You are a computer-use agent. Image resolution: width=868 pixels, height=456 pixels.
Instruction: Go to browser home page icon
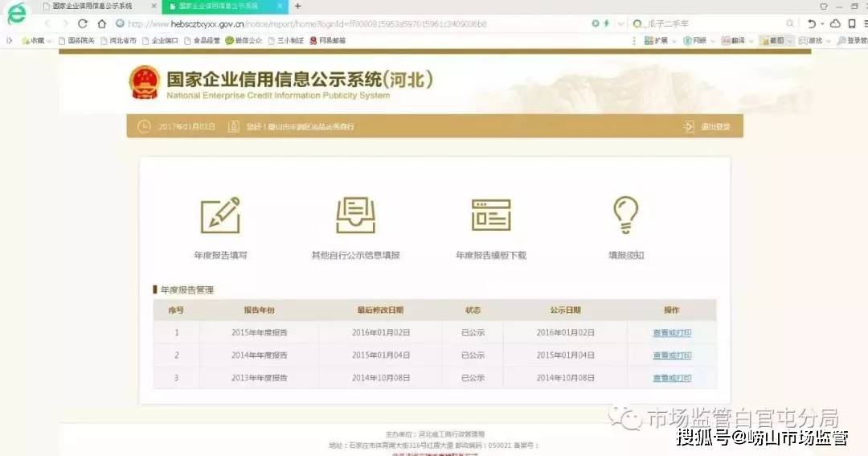pyautogui.click(x=102, y=24)
